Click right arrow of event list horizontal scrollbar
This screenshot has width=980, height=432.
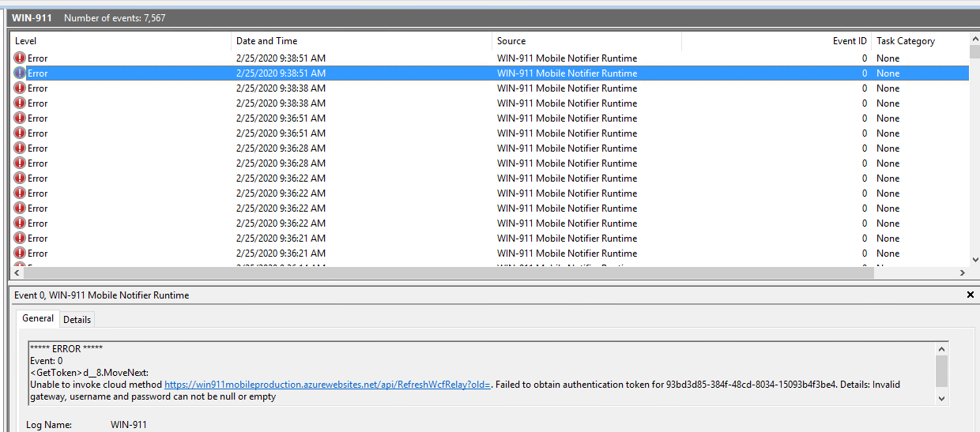point(962,273)
